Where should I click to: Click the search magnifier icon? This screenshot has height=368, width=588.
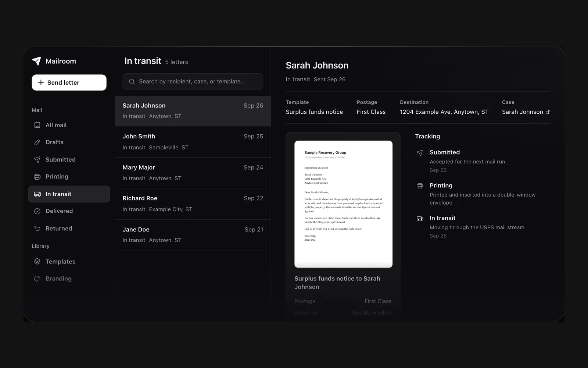(x=132, y=82)
